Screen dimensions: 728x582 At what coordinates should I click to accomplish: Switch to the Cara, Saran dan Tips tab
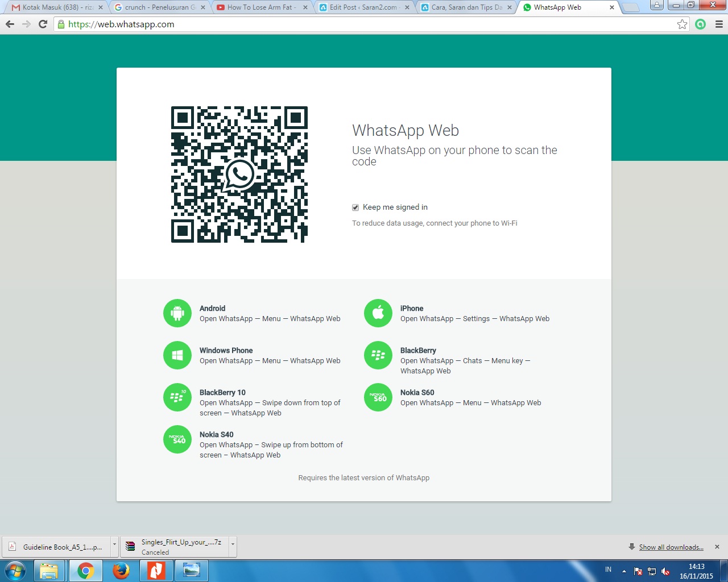(467, 7)
